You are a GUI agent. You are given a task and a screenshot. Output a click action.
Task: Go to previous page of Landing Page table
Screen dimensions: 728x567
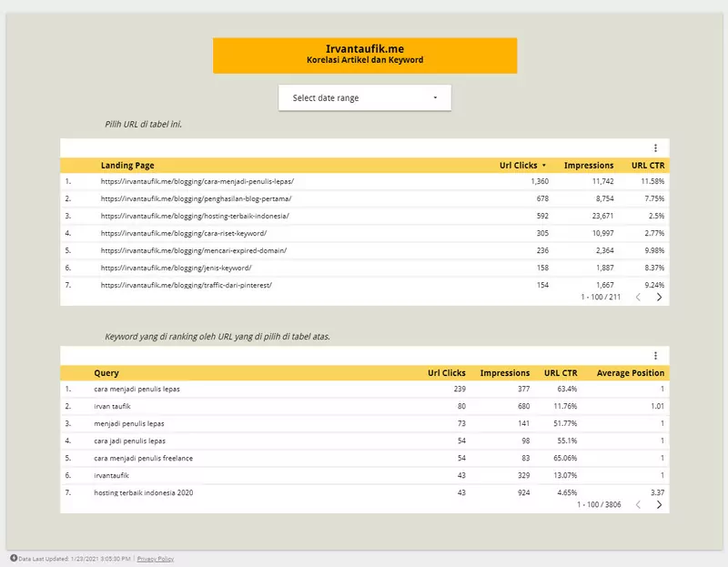[638, 297]
